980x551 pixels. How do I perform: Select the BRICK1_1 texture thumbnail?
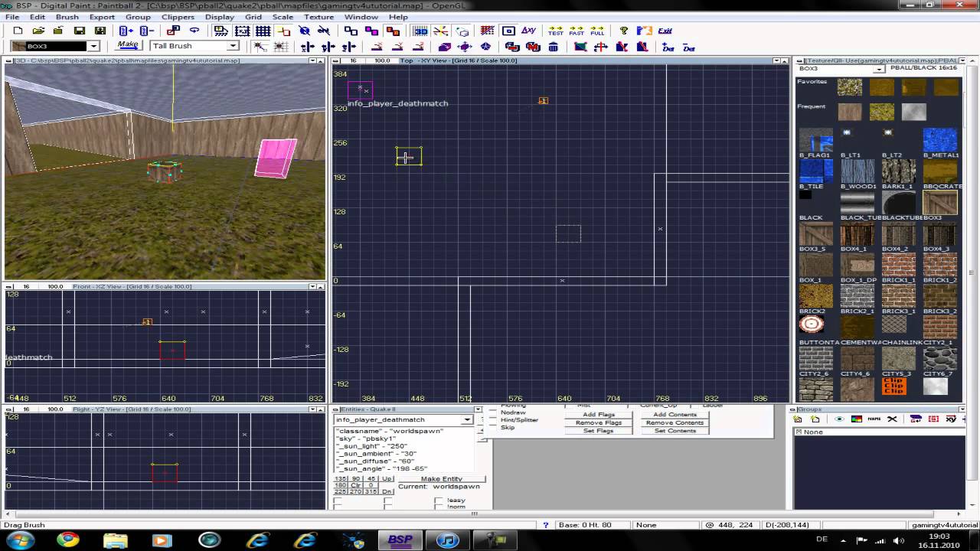click(898, 265)
